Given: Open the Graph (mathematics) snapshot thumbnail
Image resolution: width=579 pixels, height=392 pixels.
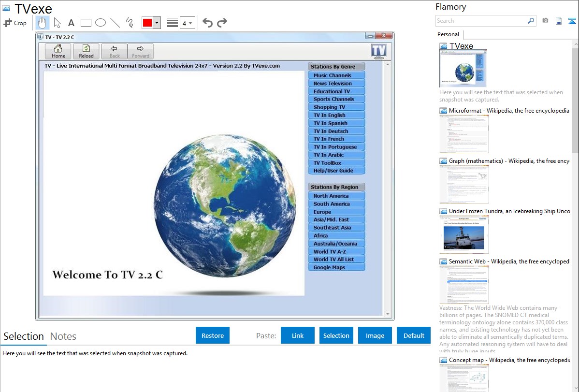Looking at the screenshot, I should click(464, 184).
